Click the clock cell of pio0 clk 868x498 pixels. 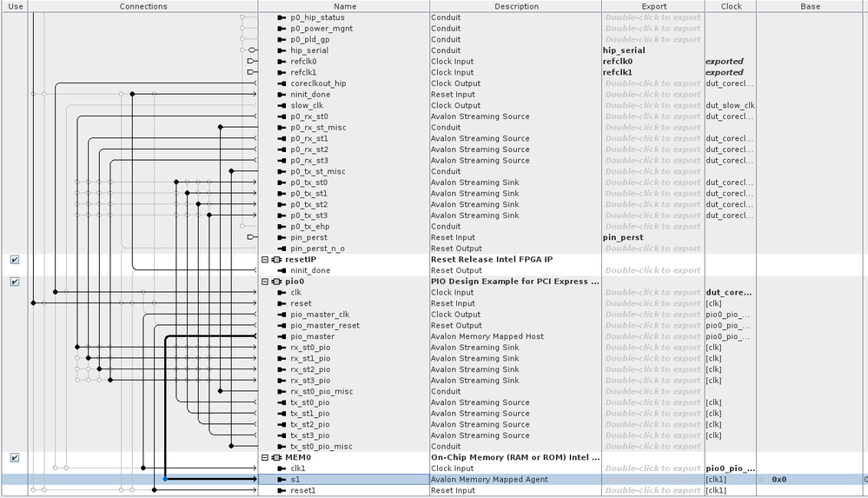(x=730, y=293)
